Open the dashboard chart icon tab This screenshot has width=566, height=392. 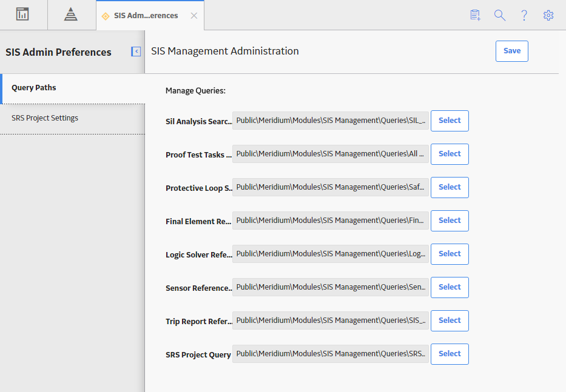click(x=22, y=15)
